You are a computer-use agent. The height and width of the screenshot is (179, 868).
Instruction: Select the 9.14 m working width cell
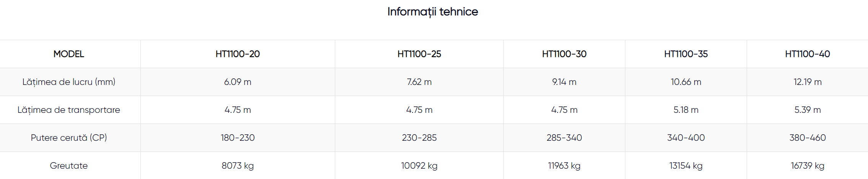pyautogui.click(x=564, y=82)
